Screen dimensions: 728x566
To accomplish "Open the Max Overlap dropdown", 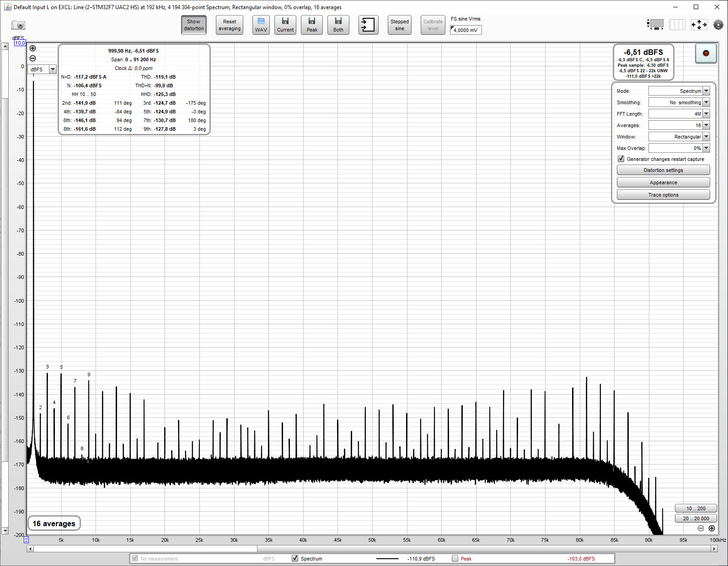I will (679, 148).
